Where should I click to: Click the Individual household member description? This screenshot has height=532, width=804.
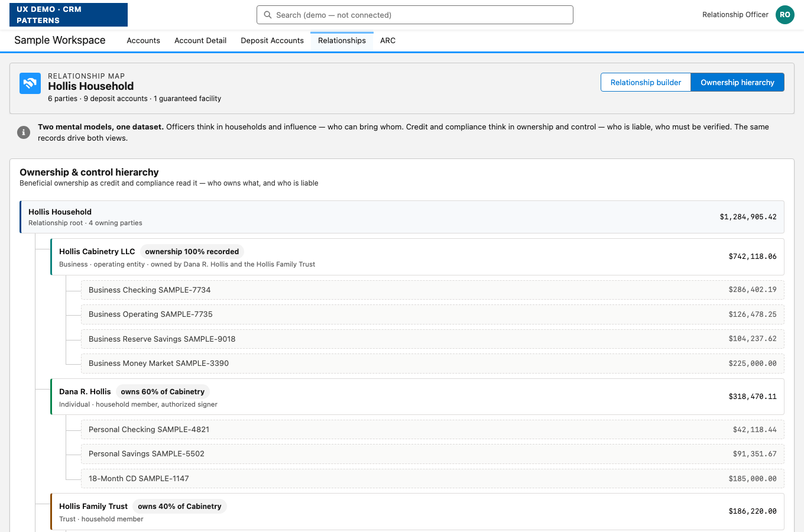(x=138, y=404)
